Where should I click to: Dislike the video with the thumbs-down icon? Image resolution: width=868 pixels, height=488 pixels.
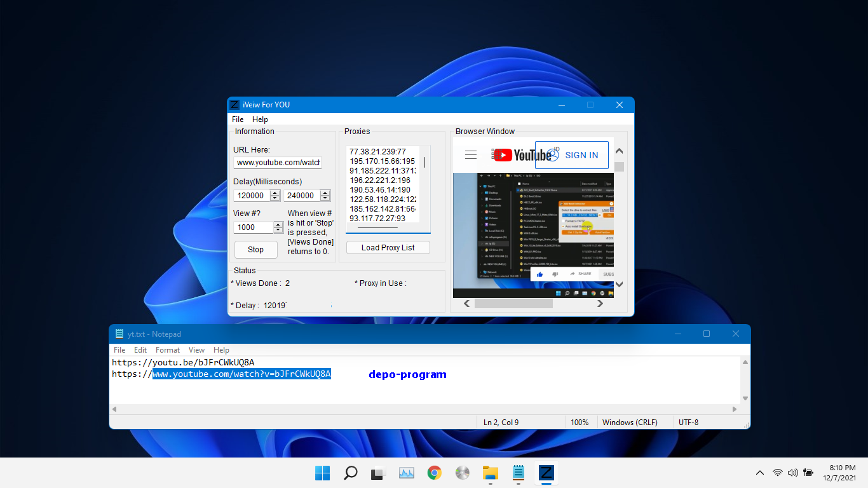[x=555, y=274]
